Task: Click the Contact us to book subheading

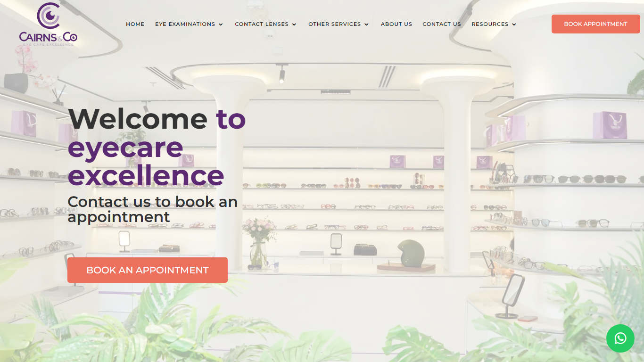Action: pyautogui.click(x=153, y=209)
